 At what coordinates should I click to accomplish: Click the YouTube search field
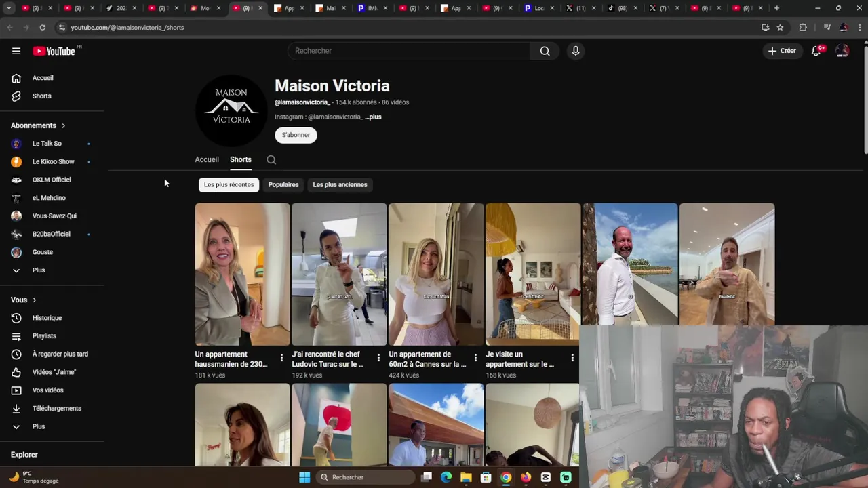click(x=409, y=51)
